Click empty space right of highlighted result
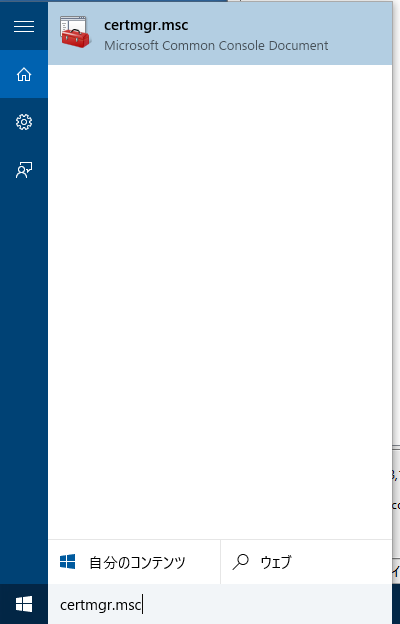 point(360,33)
